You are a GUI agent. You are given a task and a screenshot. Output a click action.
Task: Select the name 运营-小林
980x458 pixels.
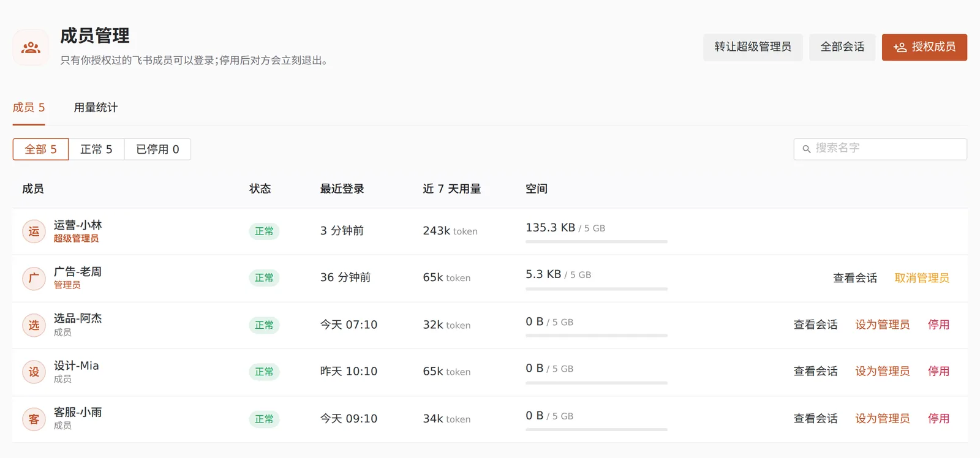click(x=78, y=225)
